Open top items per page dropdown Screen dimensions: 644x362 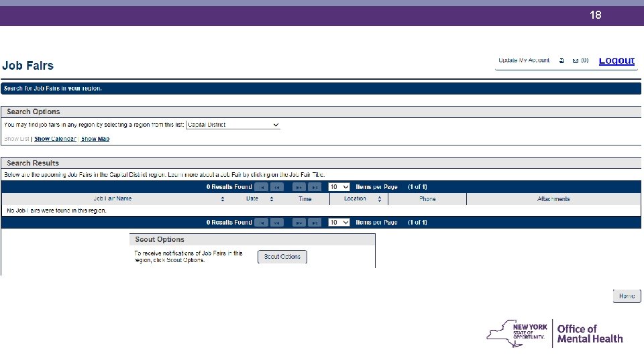coord(339,187)
